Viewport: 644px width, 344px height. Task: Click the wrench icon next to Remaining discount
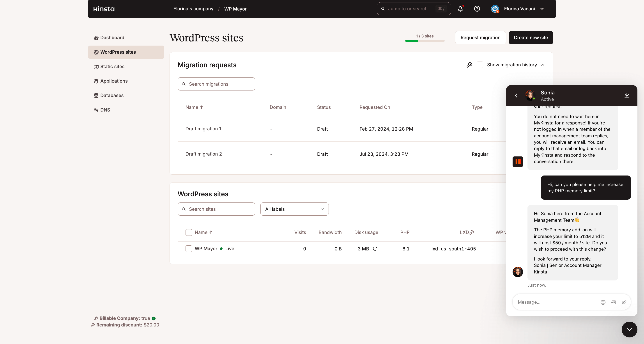pos(93,325)
